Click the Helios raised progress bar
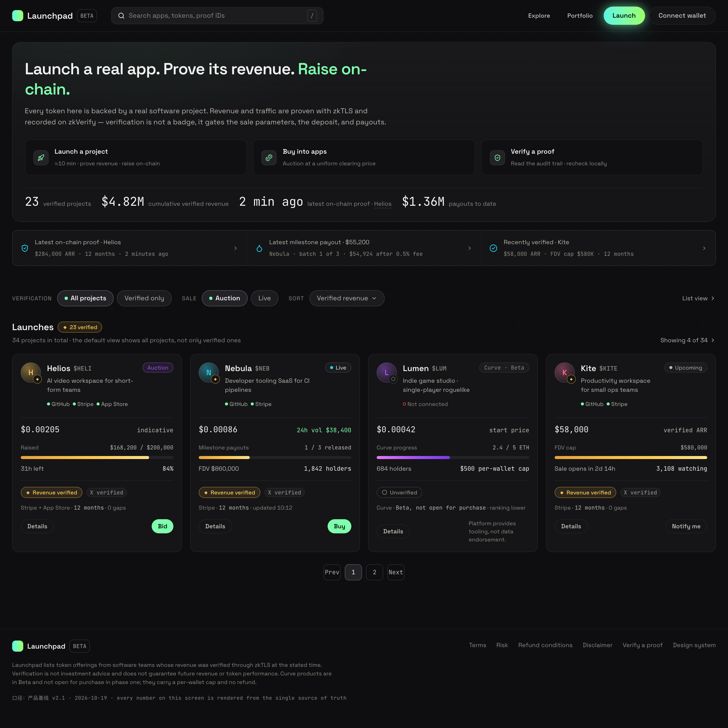 tap(97, 458)
